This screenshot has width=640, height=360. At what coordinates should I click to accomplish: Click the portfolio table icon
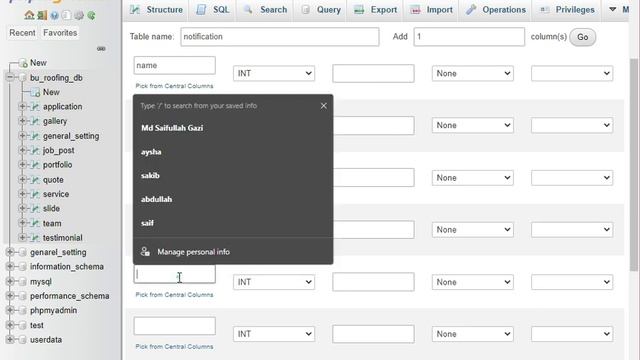[36, 165]
